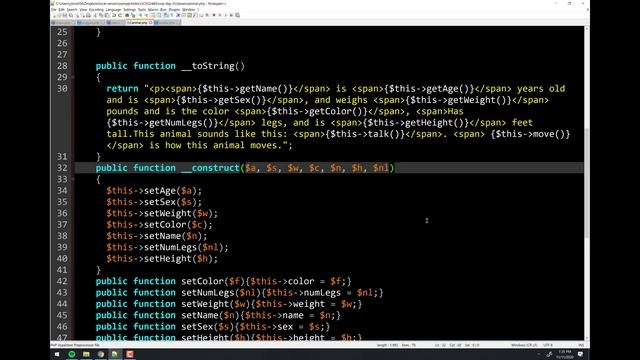Toggle the Word Wrap toolbar icon
This screenshot has width=640, height=360.
tap(166, 15)
